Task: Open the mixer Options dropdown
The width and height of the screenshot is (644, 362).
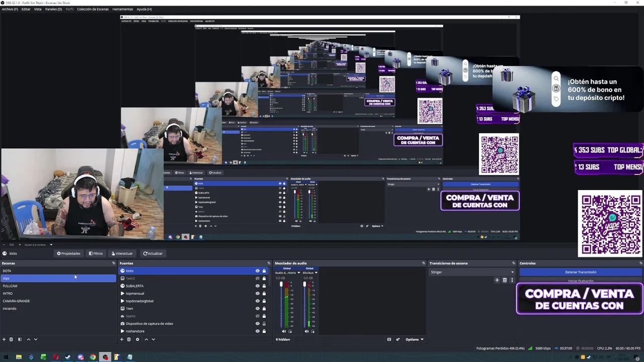Action: click(414, 339)
